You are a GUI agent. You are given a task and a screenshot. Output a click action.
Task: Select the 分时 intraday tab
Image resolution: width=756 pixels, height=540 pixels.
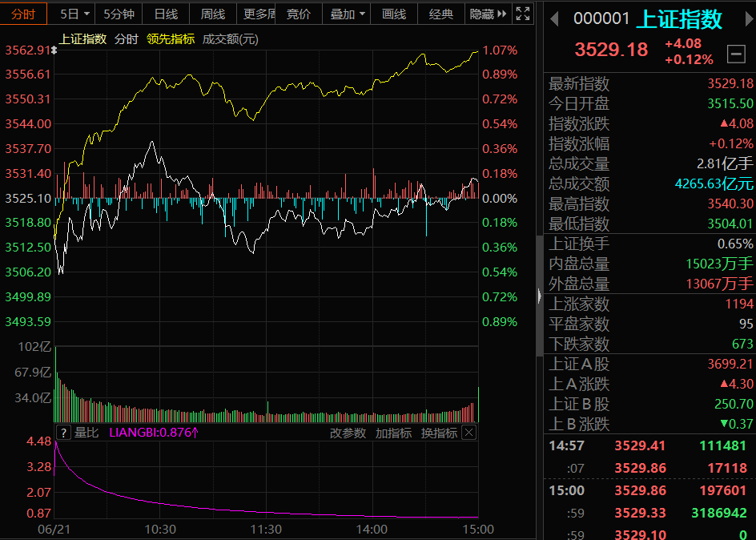click(23, 14)
